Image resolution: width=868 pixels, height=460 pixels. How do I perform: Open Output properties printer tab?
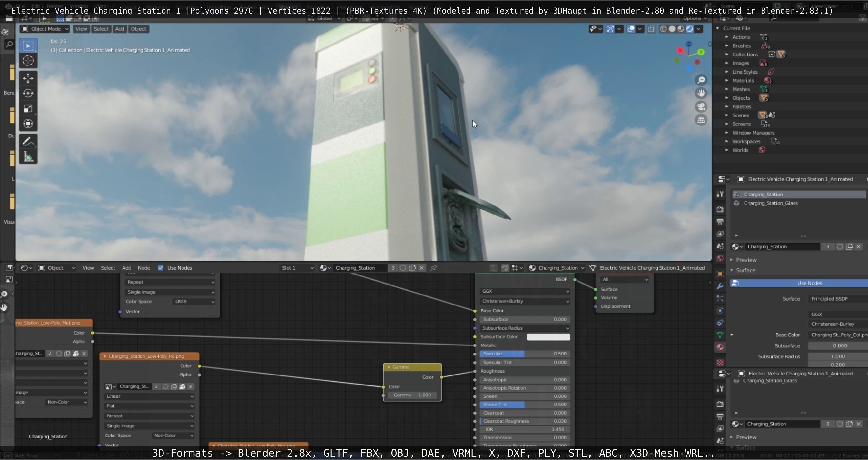click(x=720, y=222)
